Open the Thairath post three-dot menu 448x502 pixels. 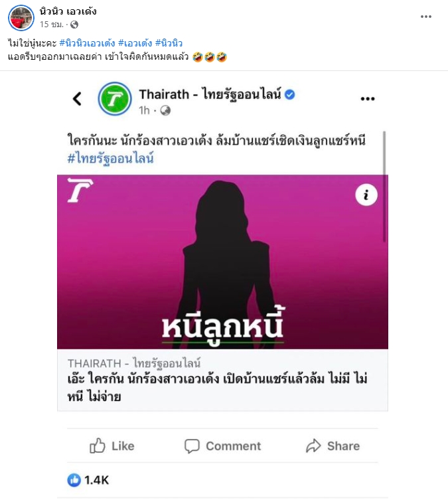[368, 98]
